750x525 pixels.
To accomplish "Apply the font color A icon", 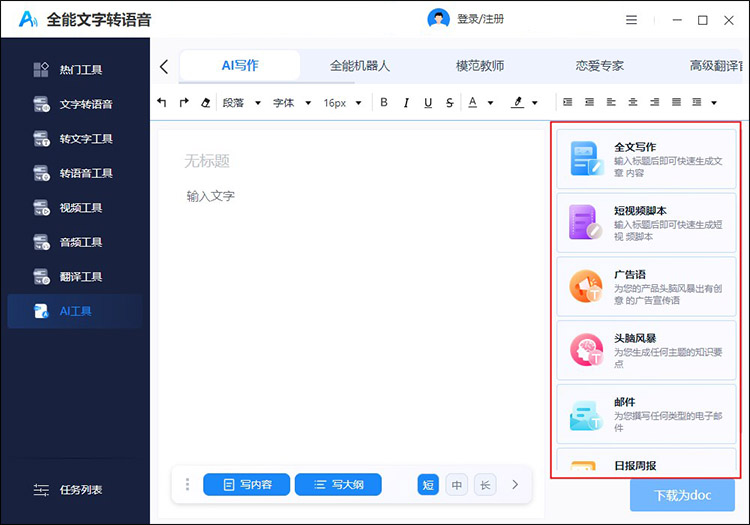I will click(473, 102).
